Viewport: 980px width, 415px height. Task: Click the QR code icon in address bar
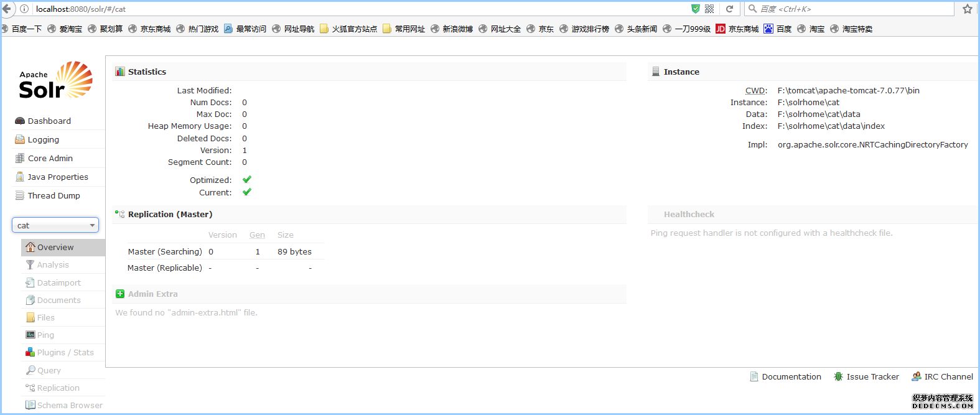tap(709, 9)
